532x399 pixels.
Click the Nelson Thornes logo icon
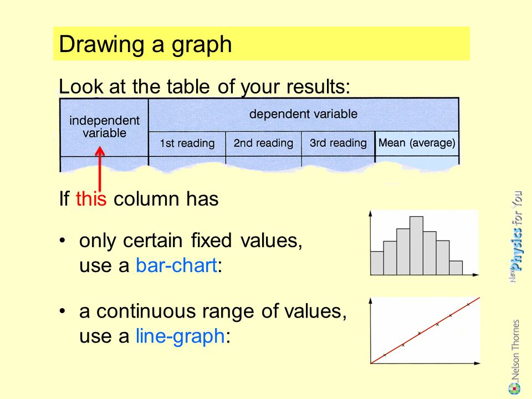pyautogui.click(x=514, y=388)
